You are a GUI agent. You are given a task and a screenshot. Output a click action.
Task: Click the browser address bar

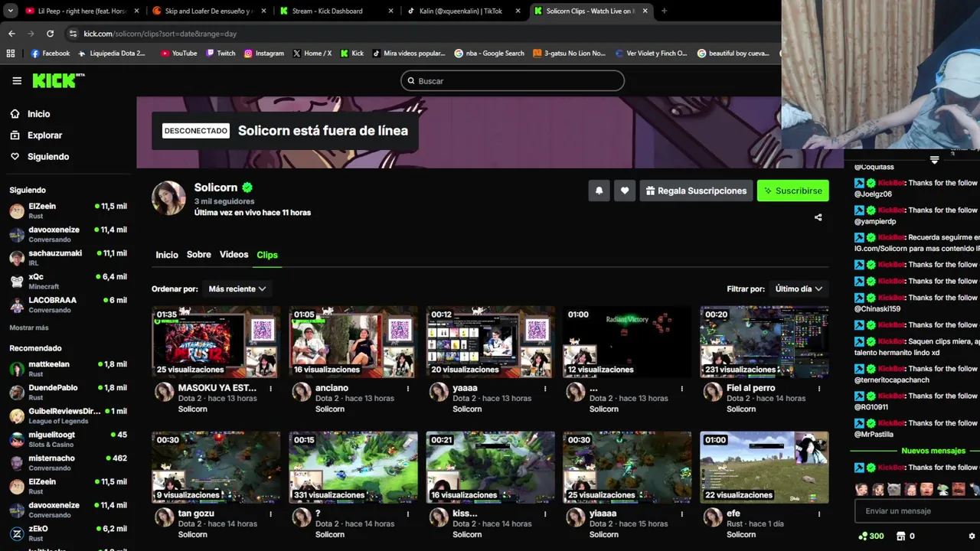click(421, 34)
